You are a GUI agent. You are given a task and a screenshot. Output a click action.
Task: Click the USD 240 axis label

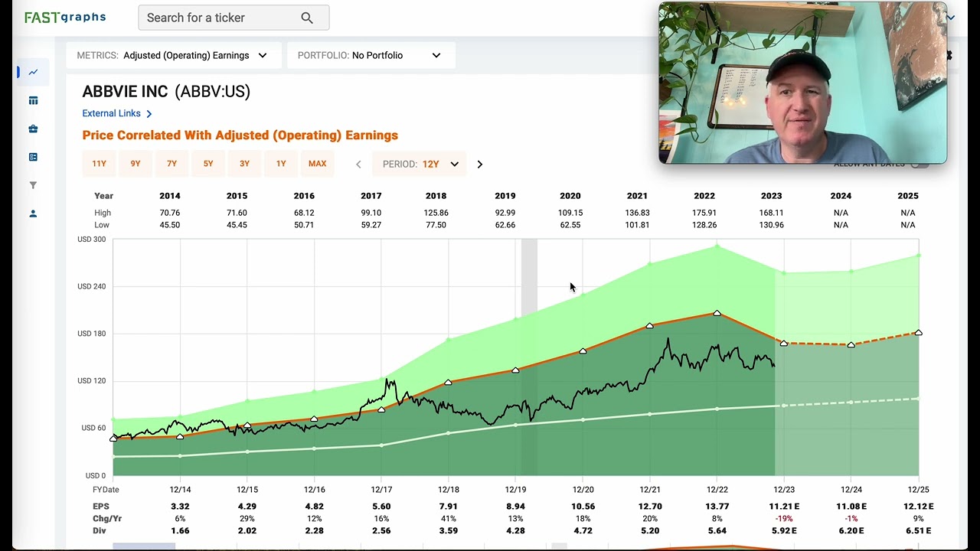(x=92, y=286)
